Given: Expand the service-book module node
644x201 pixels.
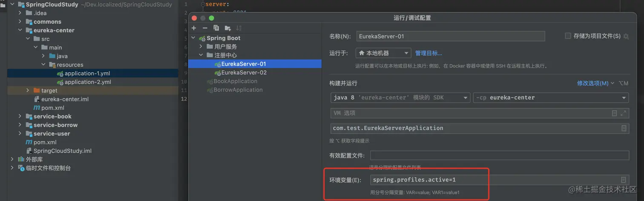Looking at the screenshot, I should 20,116.
